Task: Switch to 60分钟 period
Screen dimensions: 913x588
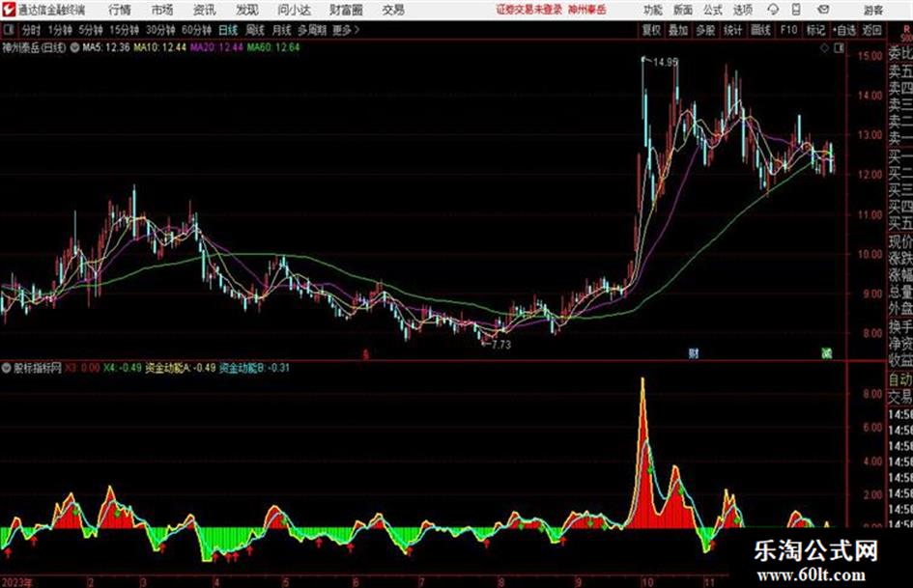Action: [x=197, y=30]
